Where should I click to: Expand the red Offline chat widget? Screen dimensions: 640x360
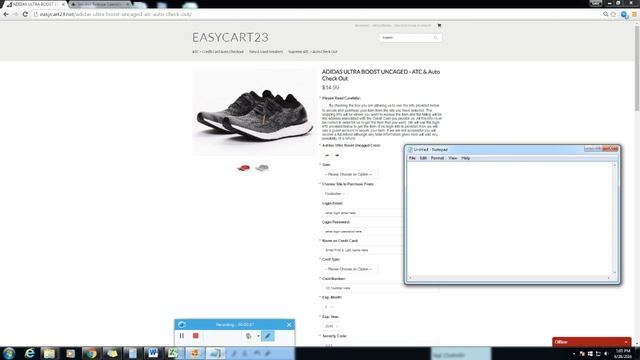coord(591,342)
